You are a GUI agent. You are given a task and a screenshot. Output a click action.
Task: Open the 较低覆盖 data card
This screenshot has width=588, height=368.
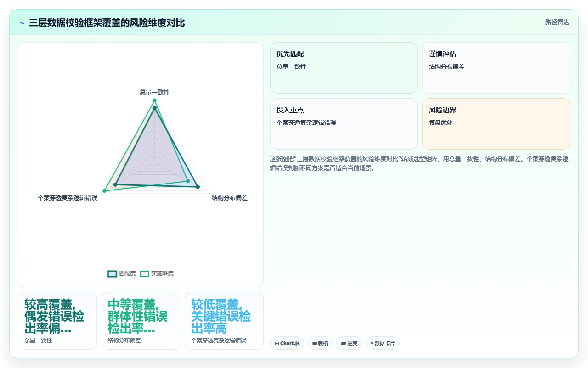[224, 321]
